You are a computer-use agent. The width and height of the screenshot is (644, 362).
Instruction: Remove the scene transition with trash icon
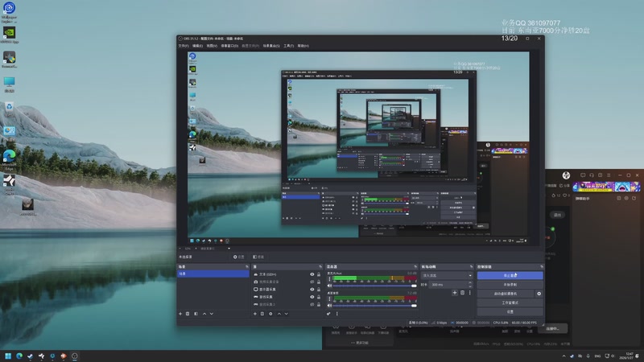click(x=462, y=293)
